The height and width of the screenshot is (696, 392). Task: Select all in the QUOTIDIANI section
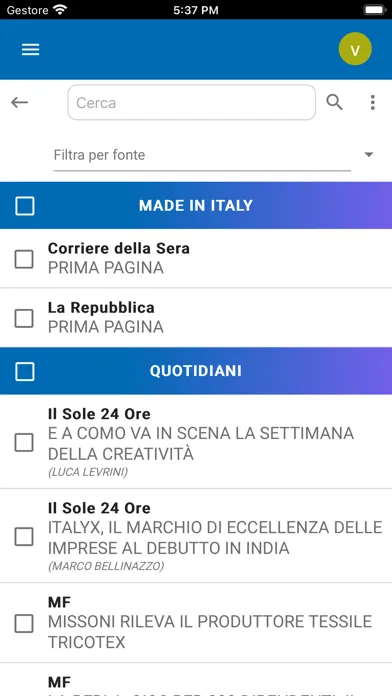[x=25, y=372]
